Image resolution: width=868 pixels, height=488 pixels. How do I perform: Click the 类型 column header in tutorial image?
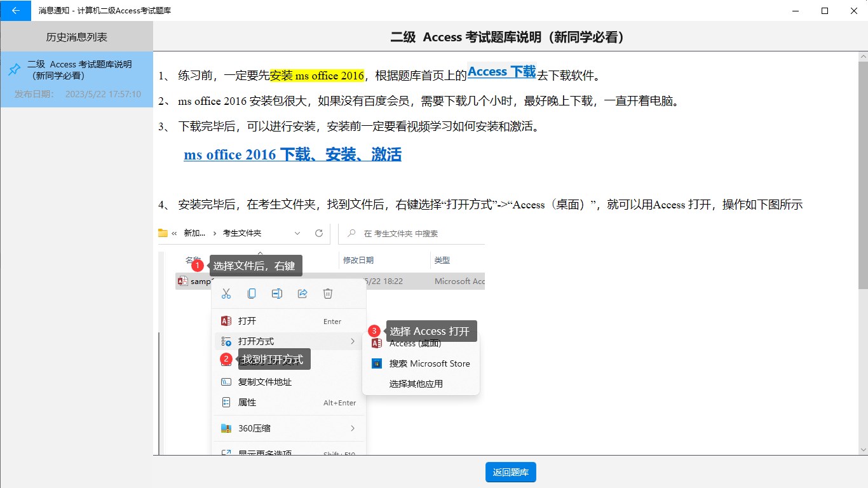coord(442,260)
